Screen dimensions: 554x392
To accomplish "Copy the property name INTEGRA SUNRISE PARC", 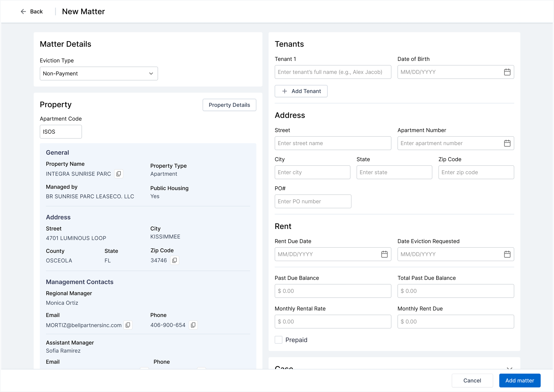I will tap(119, 174).
